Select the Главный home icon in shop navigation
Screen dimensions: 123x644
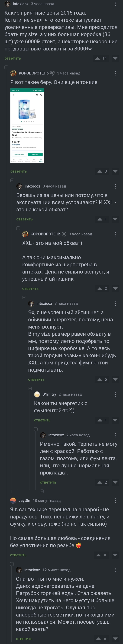14,160
